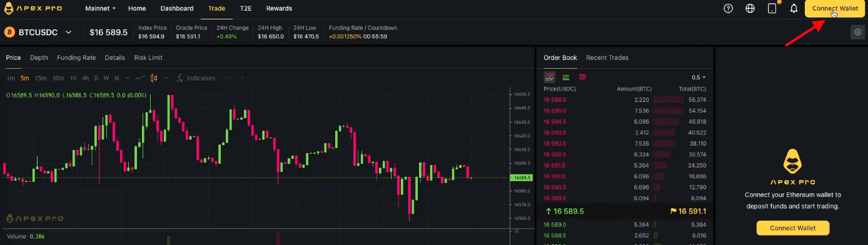Show only bids view in order book

pos(566,77)
